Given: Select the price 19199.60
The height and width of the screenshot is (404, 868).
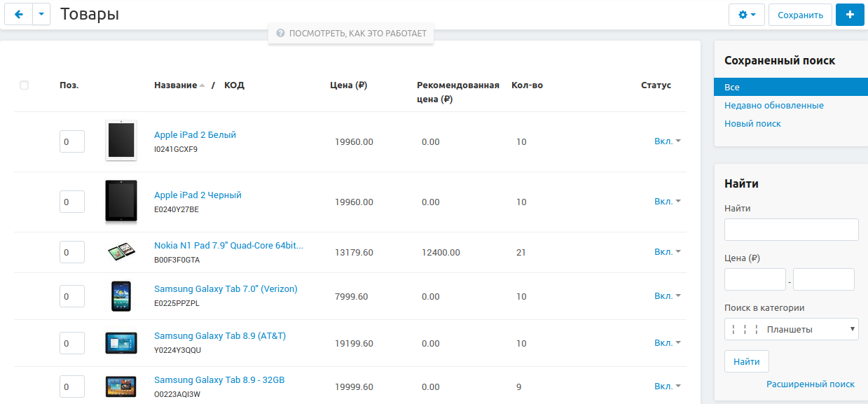Looking at the screenshot, I should point(354,344).
